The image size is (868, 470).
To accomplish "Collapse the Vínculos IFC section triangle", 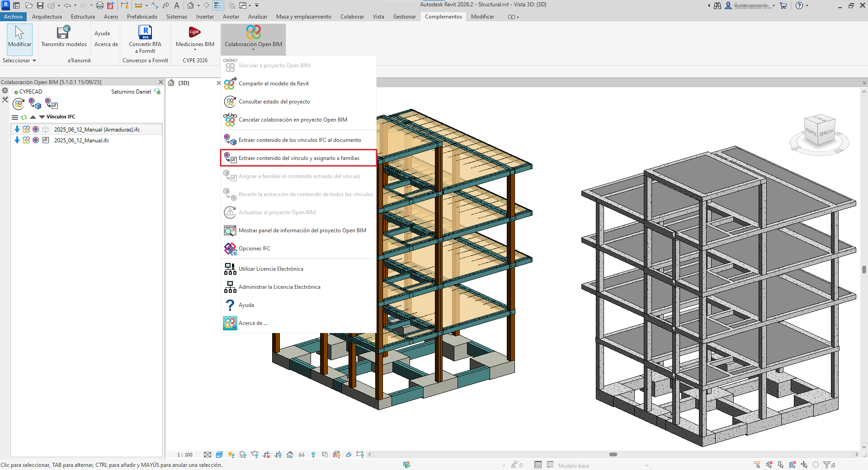I will click(42, 117).
